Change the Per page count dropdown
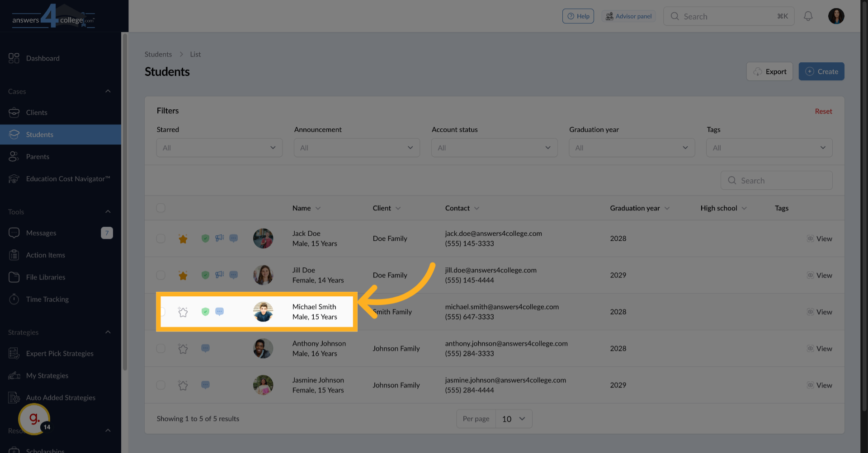Image resolution: width=868 pixels, height=453 pixels. coord(514,419)
